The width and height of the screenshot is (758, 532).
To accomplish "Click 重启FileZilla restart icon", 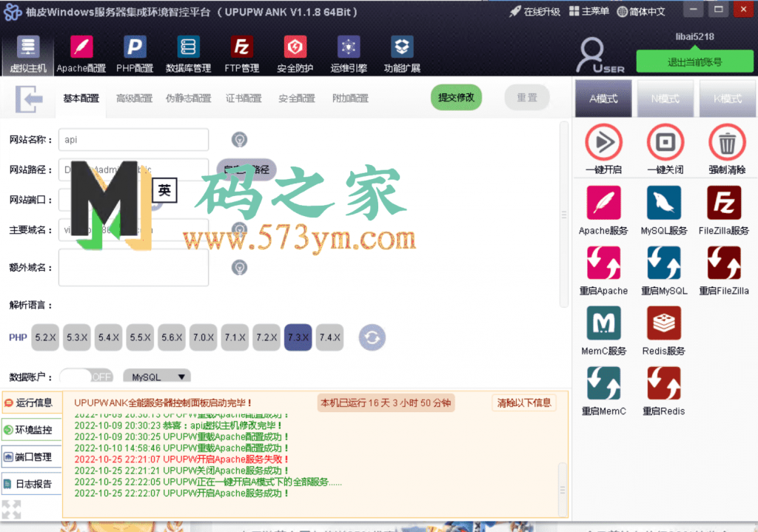I will 724,263.
